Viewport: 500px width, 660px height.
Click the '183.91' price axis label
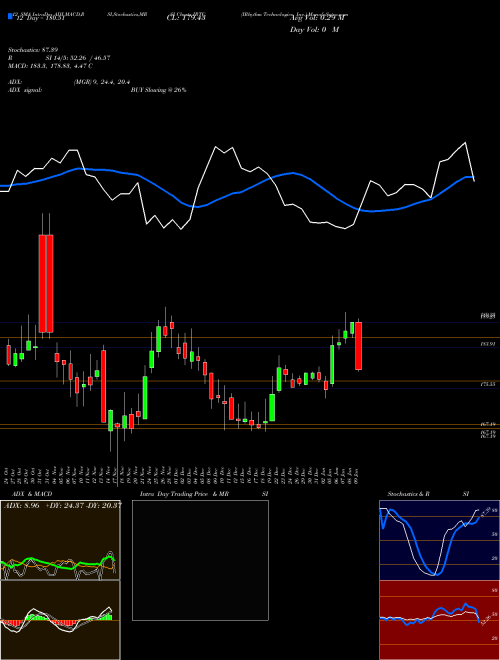tap(488, 344)
